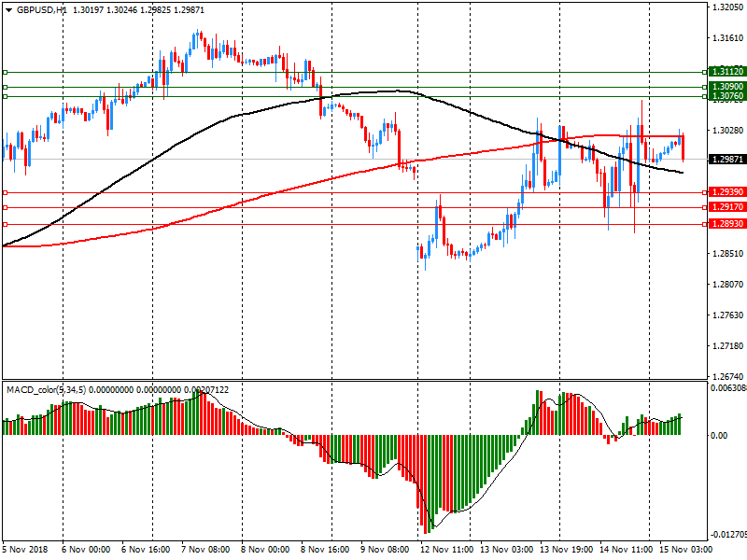
Task: Click the current price 1.29871 marker
Action: click(x=726, y=160)
